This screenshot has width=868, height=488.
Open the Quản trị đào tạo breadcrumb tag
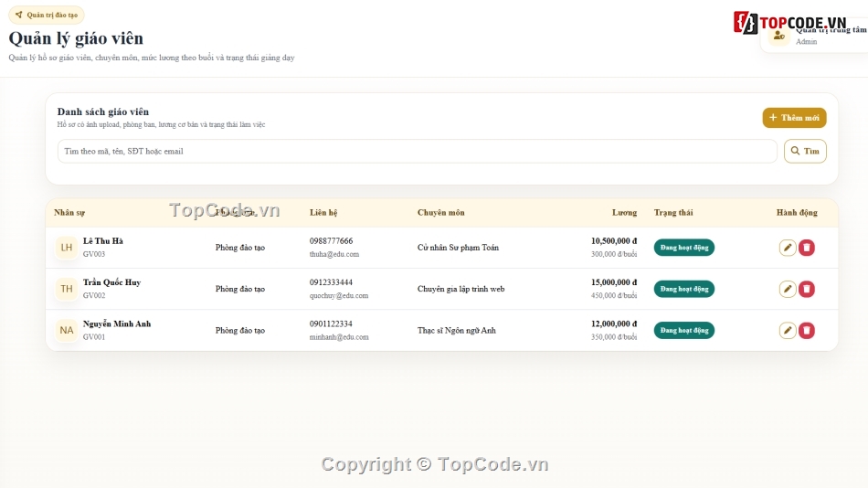coord(47,15)
